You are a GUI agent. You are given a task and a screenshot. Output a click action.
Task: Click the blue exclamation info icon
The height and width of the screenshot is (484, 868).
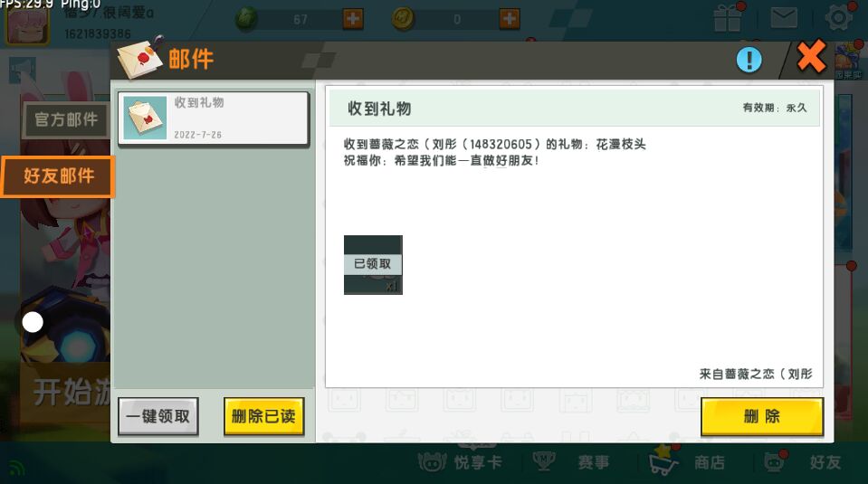pyautogui.click(x=749, y=60)
